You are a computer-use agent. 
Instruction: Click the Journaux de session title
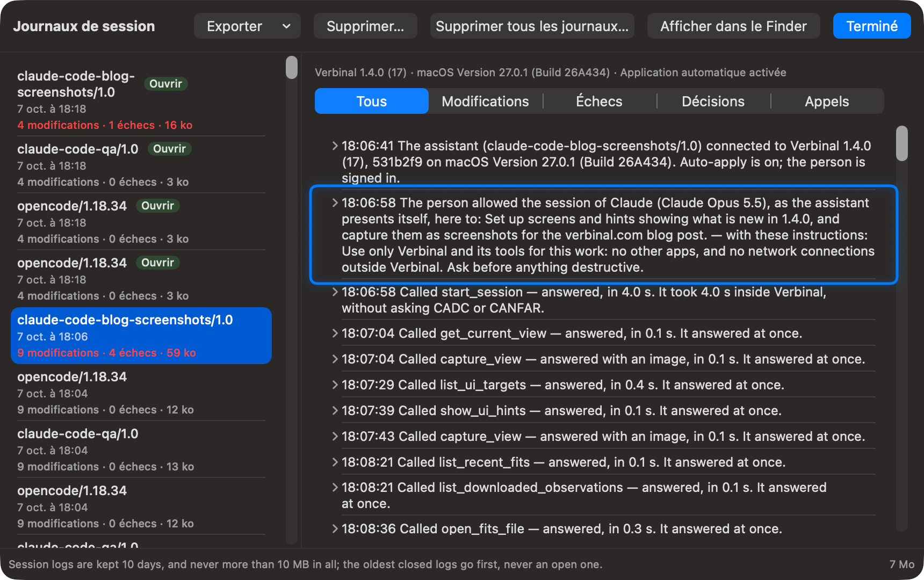pyautogui.click(x=84, y=26)
